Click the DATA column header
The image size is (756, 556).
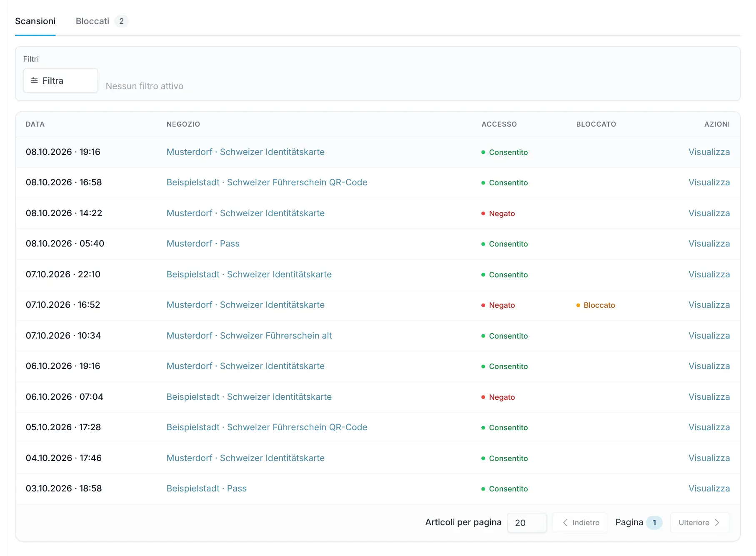point(35,124)
